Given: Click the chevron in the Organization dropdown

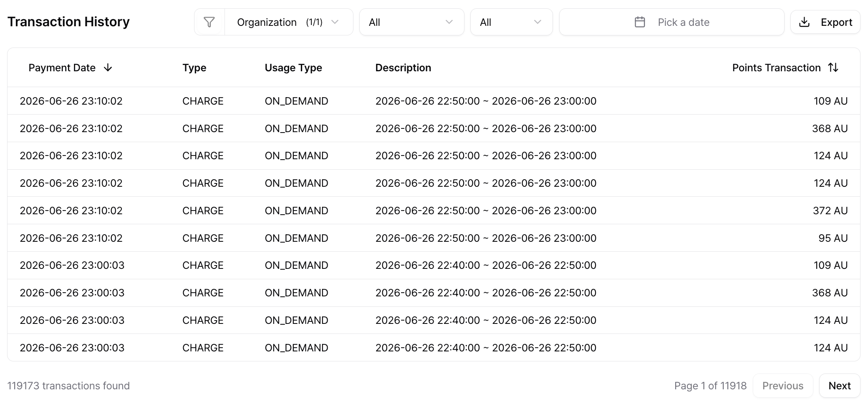Looking at the screenshot, I should 335,22.
